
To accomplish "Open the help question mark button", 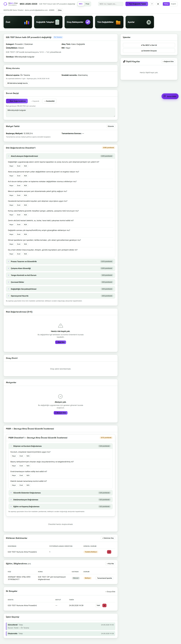I will tap(152, 4).
